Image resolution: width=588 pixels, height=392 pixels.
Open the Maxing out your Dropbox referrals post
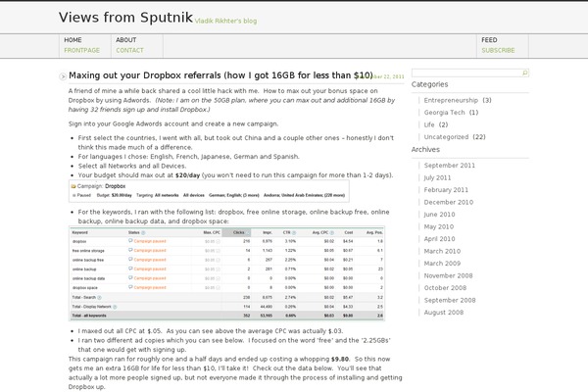[x=220, y=75]
